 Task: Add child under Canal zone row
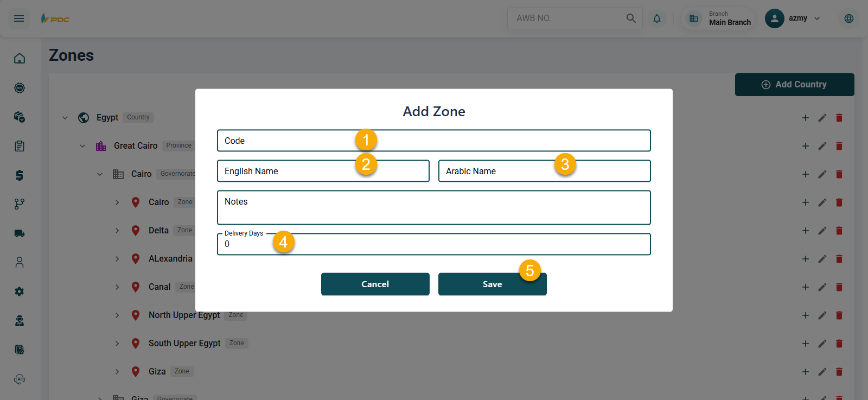806,287
